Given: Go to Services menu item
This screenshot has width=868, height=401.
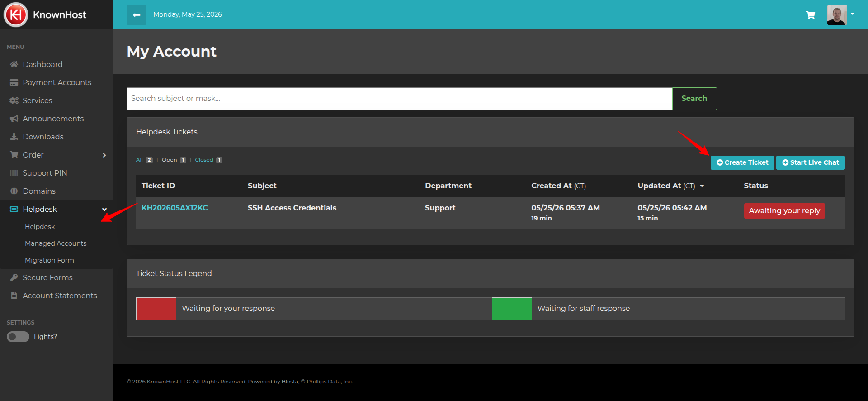Looking at the screenshot, I should [38, 100].
